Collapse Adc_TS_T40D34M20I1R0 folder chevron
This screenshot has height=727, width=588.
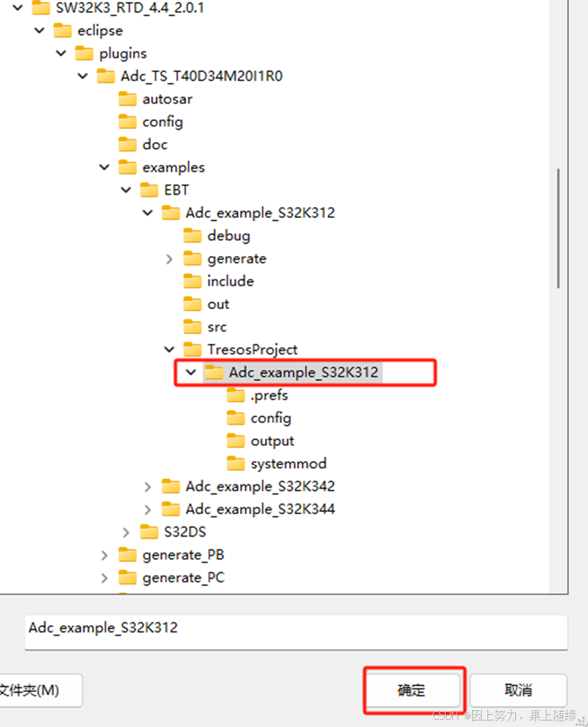coord(83,76)
